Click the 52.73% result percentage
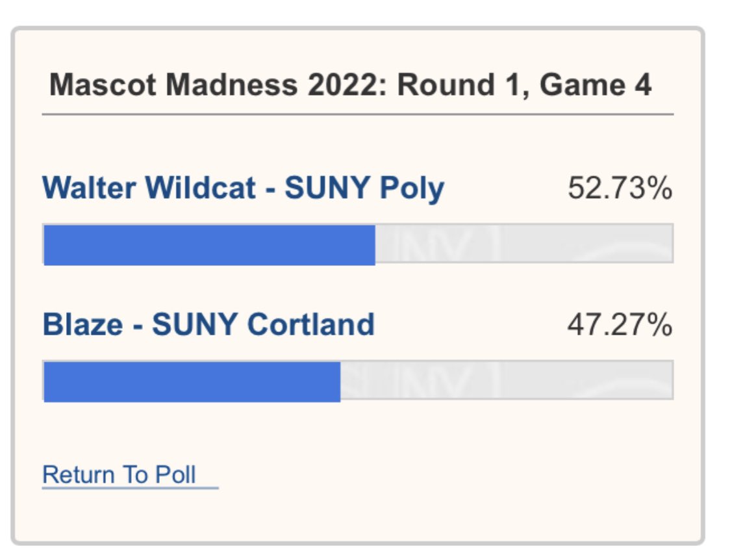 (620, 188)
